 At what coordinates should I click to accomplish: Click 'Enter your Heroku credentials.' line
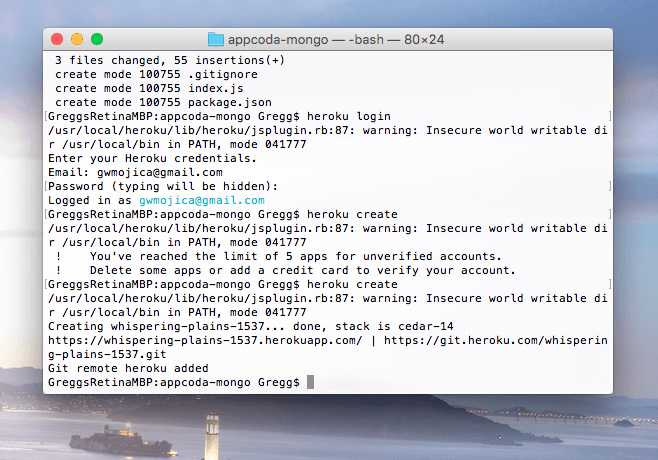tap(152, 158)
